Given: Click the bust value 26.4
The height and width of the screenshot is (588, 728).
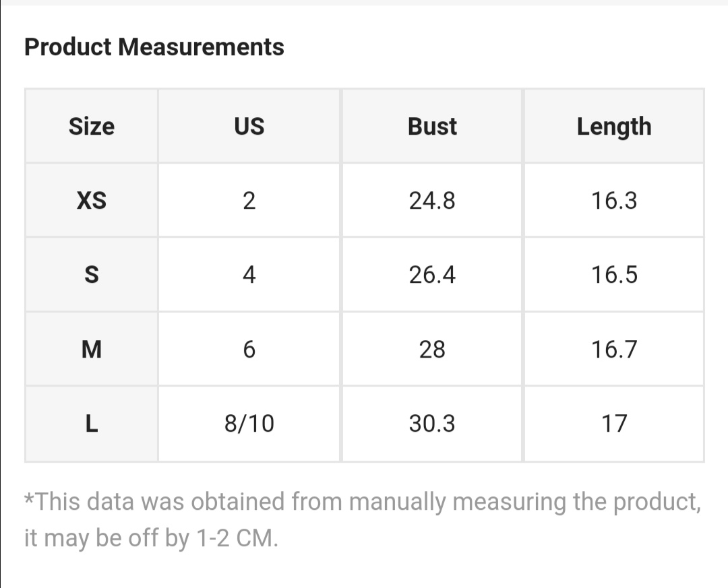Looking at the screenshot, I should (x=432, y=274).
